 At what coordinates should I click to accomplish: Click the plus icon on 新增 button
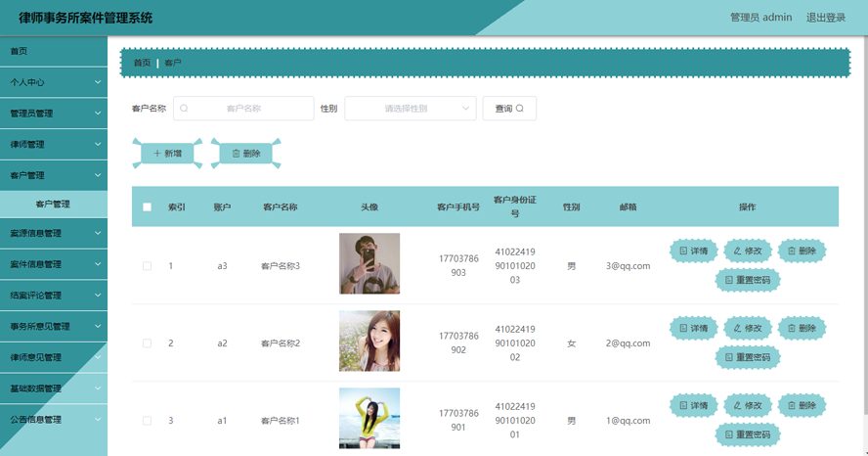click(x=157, y=154)
